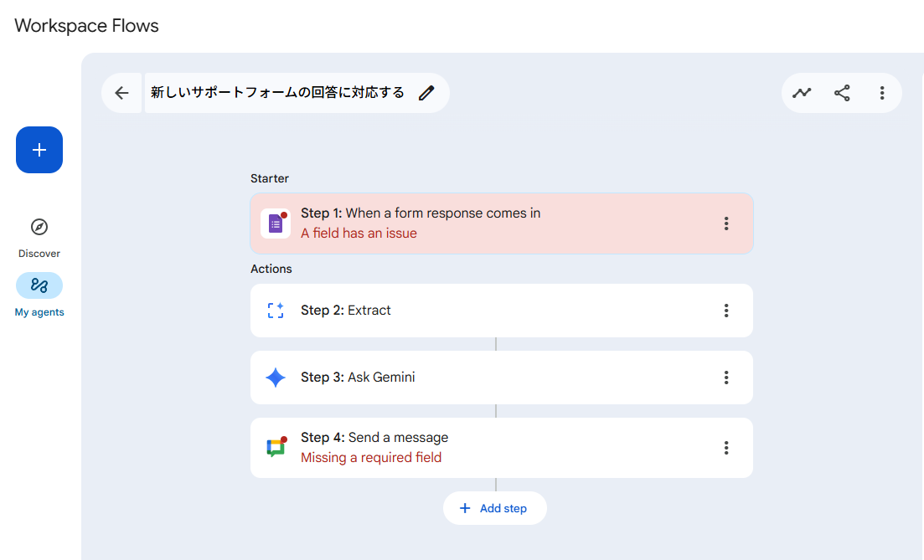The width and height of the screenshot is (924, 560).
Task: Click the blue plus create button
Action: pyautogui.click(x=39, y=150)
